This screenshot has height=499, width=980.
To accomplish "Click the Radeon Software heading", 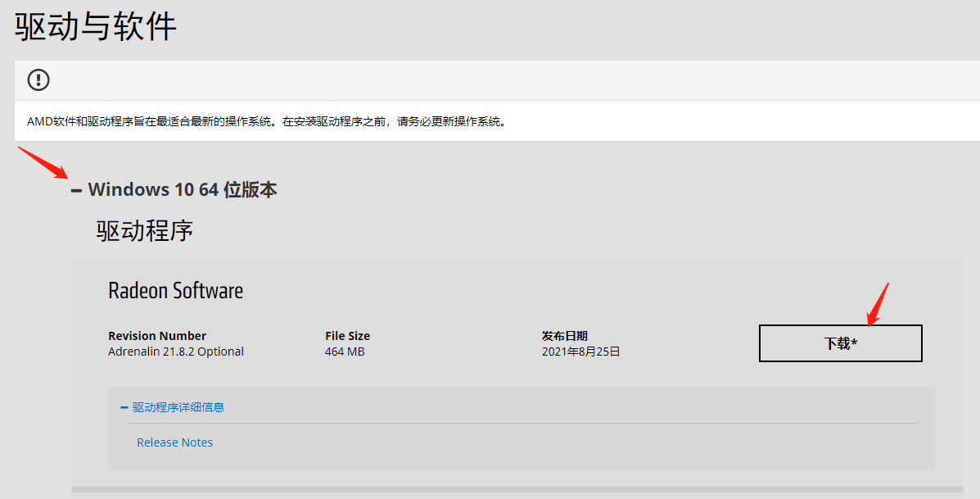I will coord(176,291).
